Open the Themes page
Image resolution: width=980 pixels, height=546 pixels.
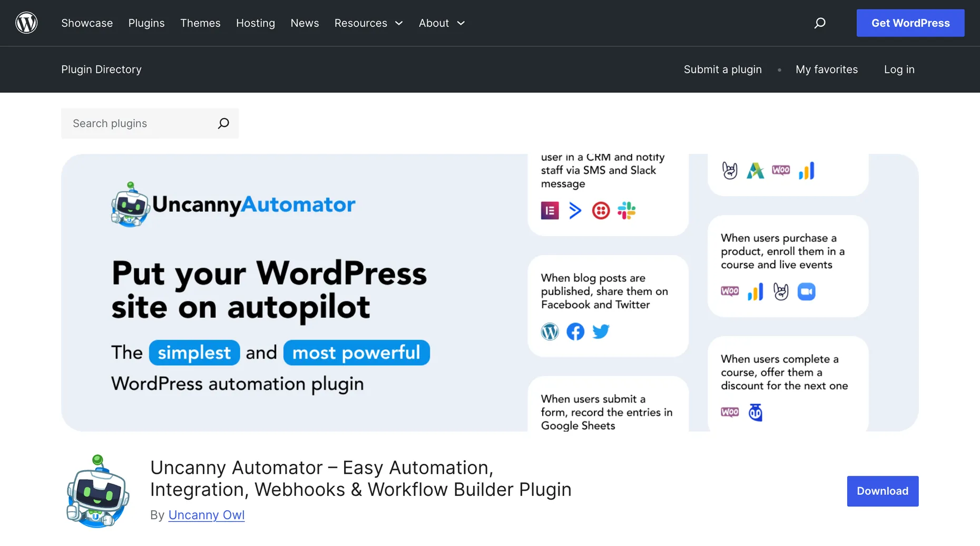(200, 23)
